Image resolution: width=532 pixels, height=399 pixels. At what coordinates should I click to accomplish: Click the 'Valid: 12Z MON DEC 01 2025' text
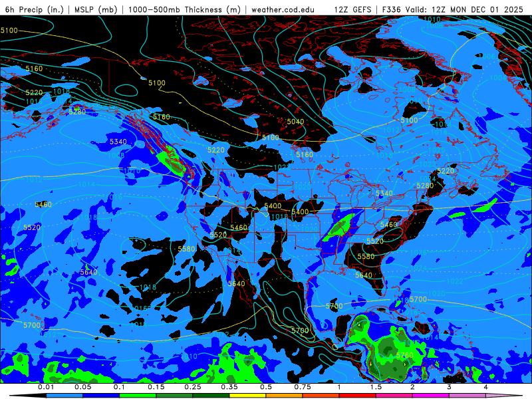(464, 9)
